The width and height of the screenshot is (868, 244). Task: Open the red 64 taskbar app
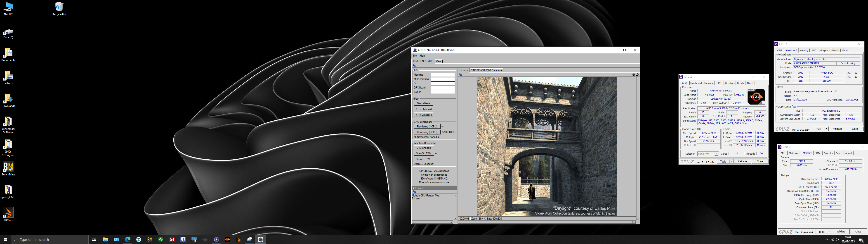[172, 240]
